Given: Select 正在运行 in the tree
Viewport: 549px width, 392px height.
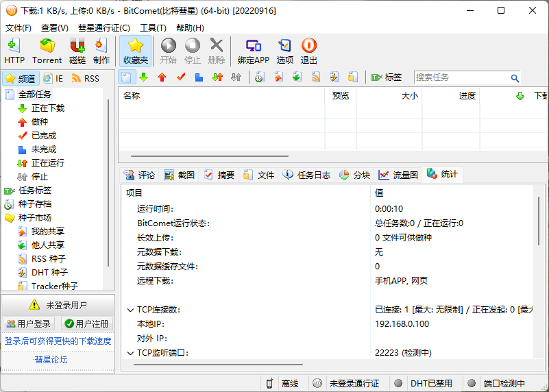Looking at the screenshot, I should [48, 163].
